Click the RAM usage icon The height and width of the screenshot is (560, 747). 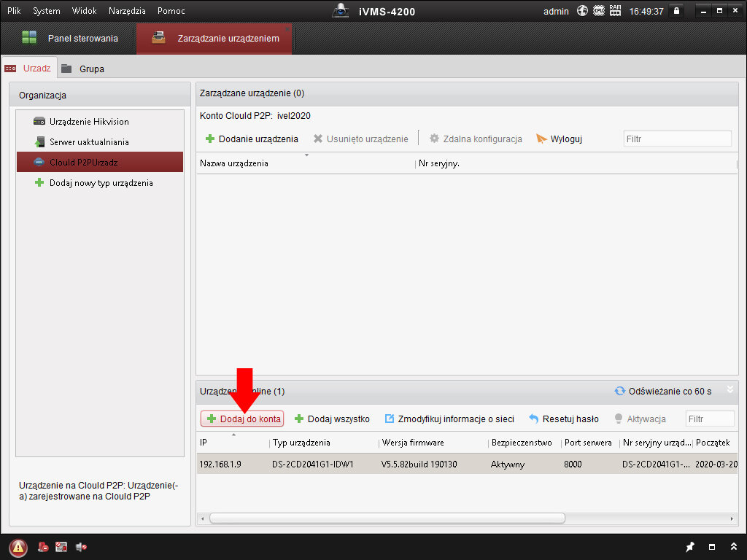click(615, 11)
